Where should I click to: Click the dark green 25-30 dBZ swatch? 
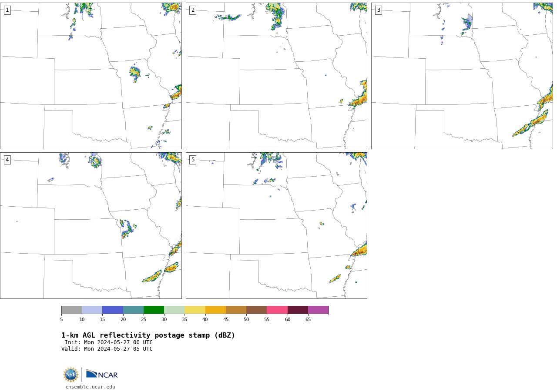154,310
